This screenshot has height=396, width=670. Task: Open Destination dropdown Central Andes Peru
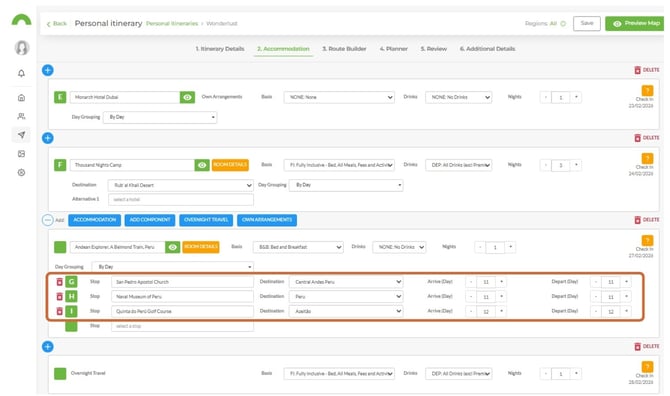coord(346,282)
